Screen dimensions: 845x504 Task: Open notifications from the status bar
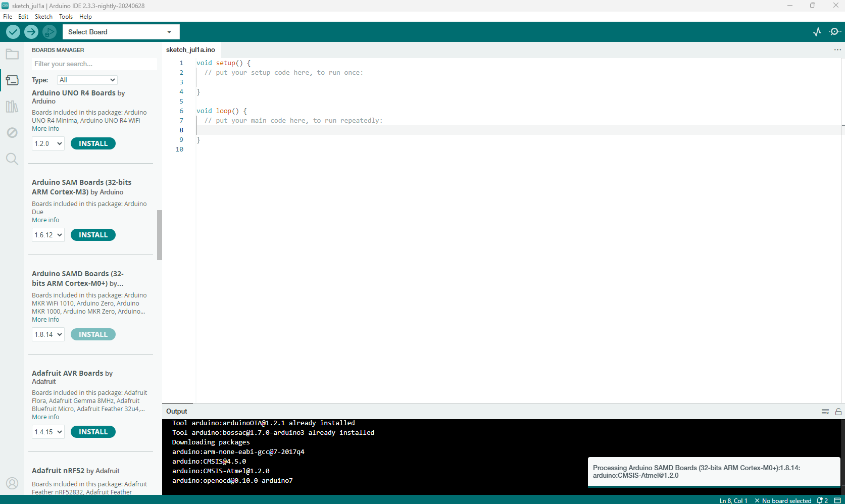[x=822, y=500]
